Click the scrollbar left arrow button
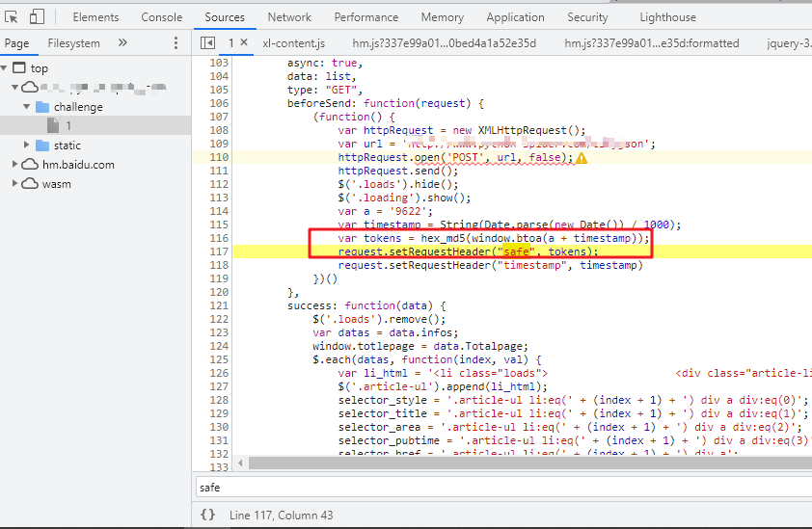Image resolution: width=812 pixels, height=529 pixels. tap(240, 463)
